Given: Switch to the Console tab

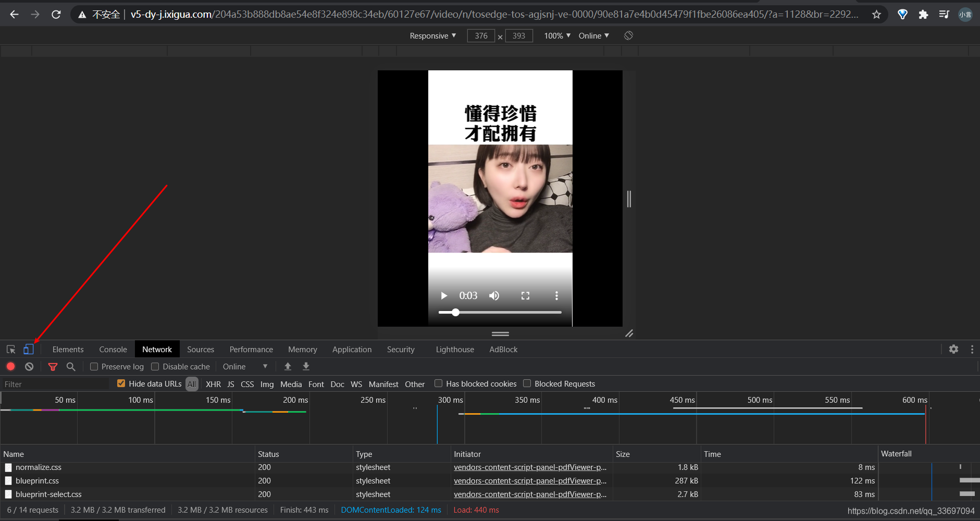Looking at the screenshot, I should [113, 350].
